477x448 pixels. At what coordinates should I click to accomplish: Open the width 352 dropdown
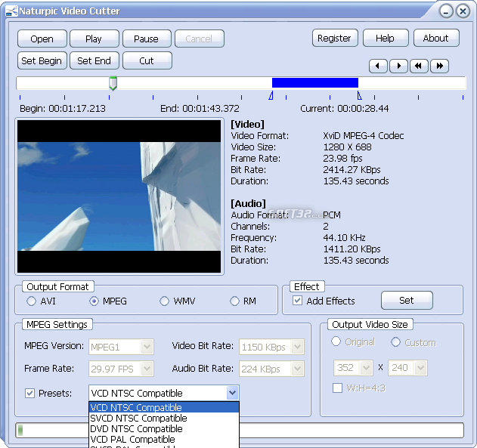(x=366, y=368)
